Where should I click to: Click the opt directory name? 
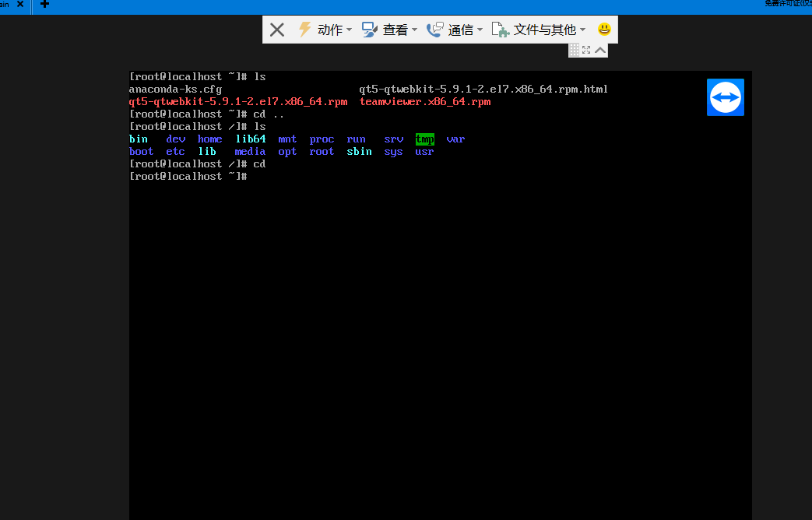click(287, 151)
